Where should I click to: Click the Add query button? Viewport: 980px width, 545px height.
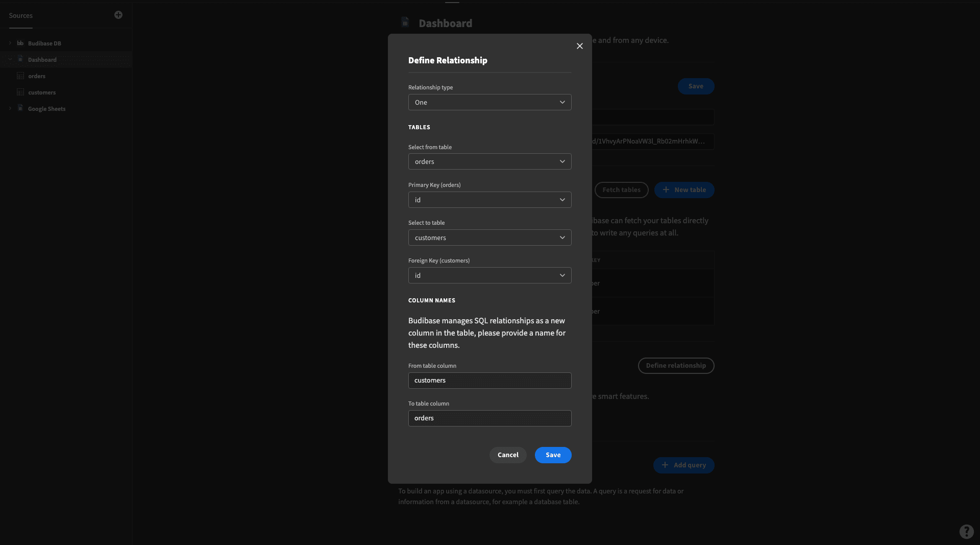point(683,465)
